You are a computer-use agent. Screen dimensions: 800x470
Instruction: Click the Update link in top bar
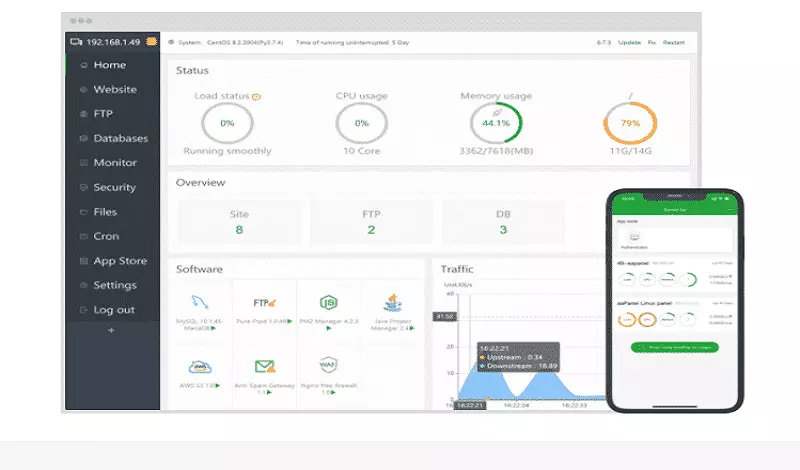click(629, 42)
